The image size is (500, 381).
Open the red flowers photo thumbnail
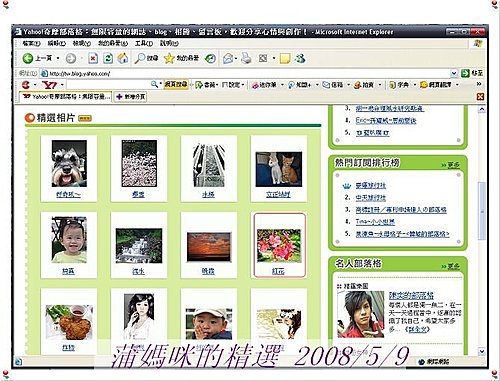pos(279,245)
